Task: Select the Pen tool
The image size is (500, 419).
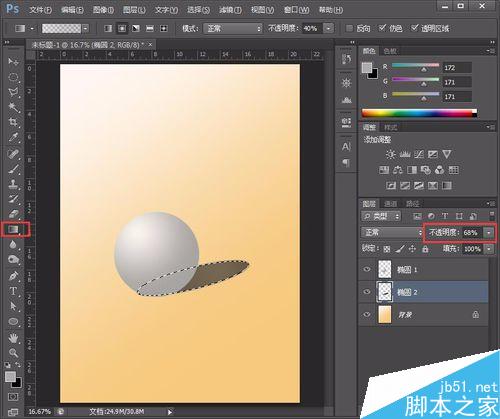Action: [x=13, y=276]
